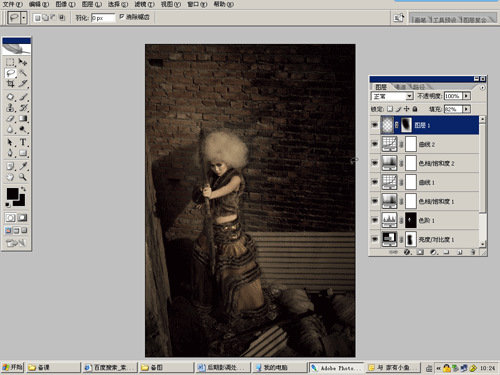Screen dimensions: 500x375
Task: Select the Clone Stamp tool
Action: [x=10, y=108]
